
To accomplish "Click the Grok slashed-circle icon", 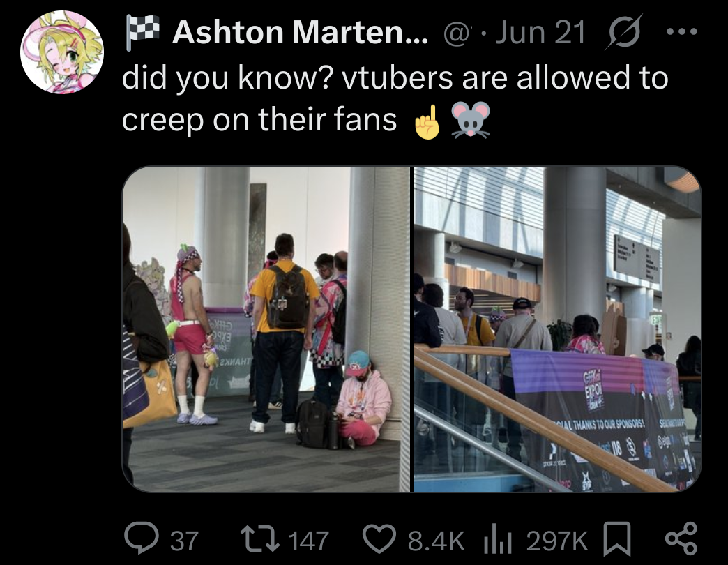I will [x=624, y=32].
